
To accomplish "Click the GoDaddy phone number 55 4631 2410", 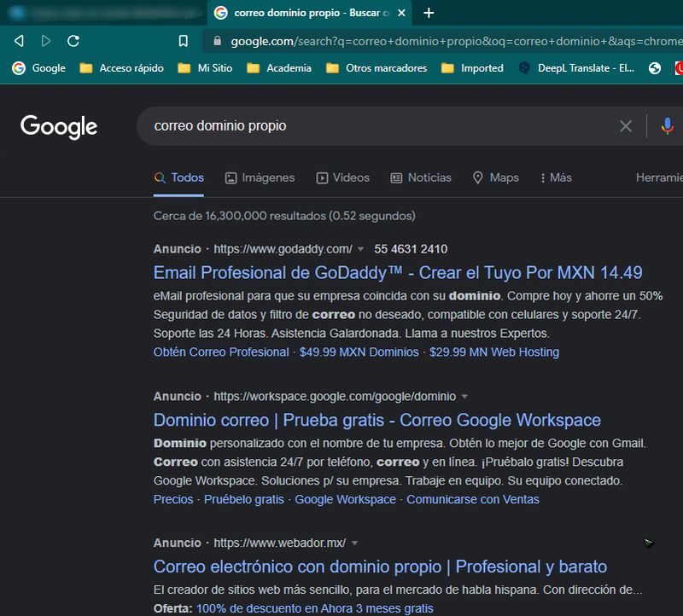I will coord(411,249).
